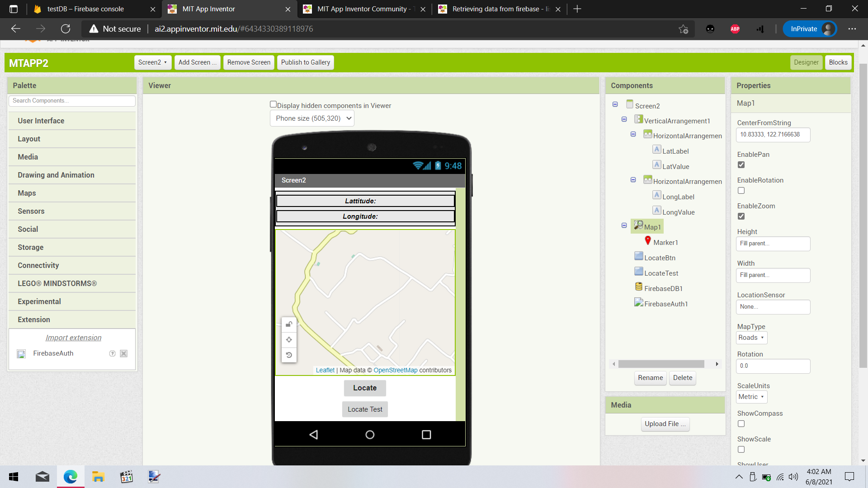Select FirebaseDB1 database icon in components
The image size is (868, 488).
click(639, 287)
